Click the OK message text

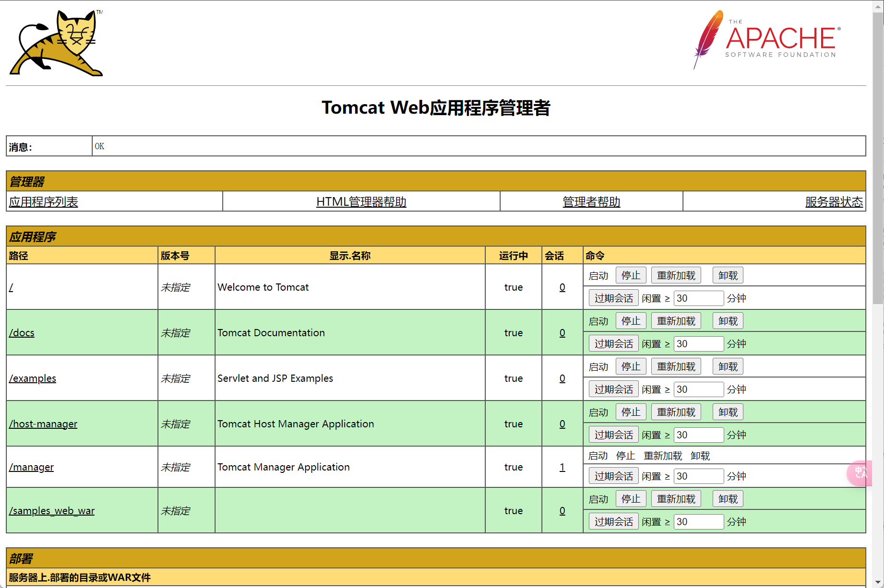click(x=99, y=146)
